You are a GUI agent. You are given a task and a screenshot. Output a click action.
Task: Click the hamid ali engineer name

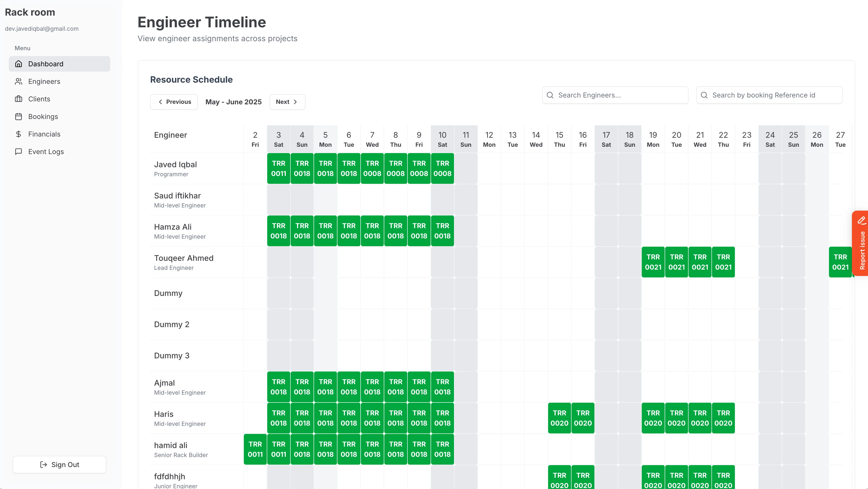pos(170,445)
